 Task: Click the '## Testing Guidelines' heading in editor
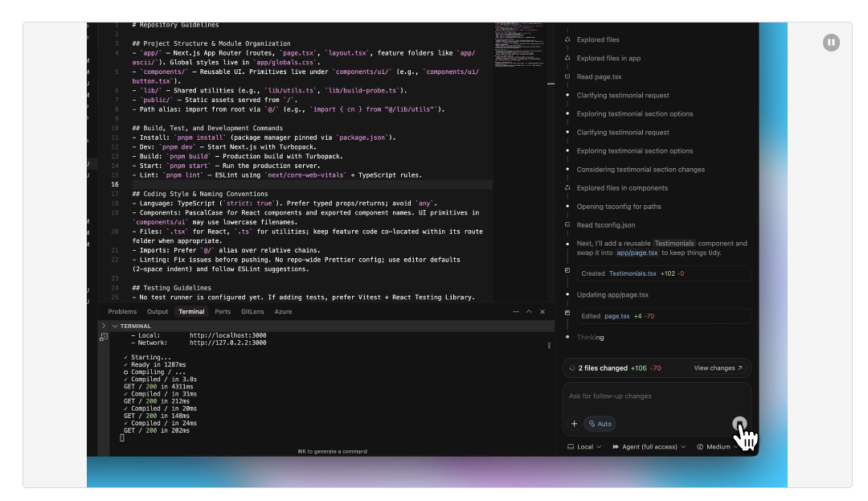(x=172, y=288)
